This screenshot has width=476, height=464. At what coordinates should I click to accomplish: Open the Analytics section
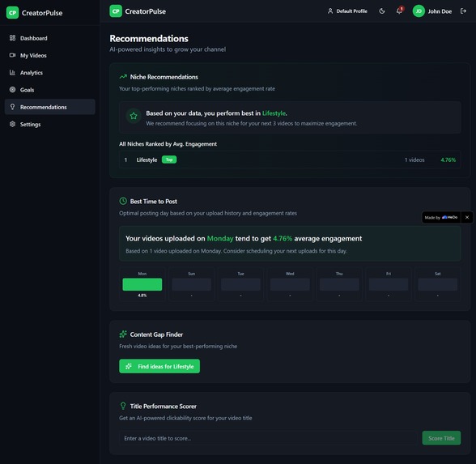(50, 73)
